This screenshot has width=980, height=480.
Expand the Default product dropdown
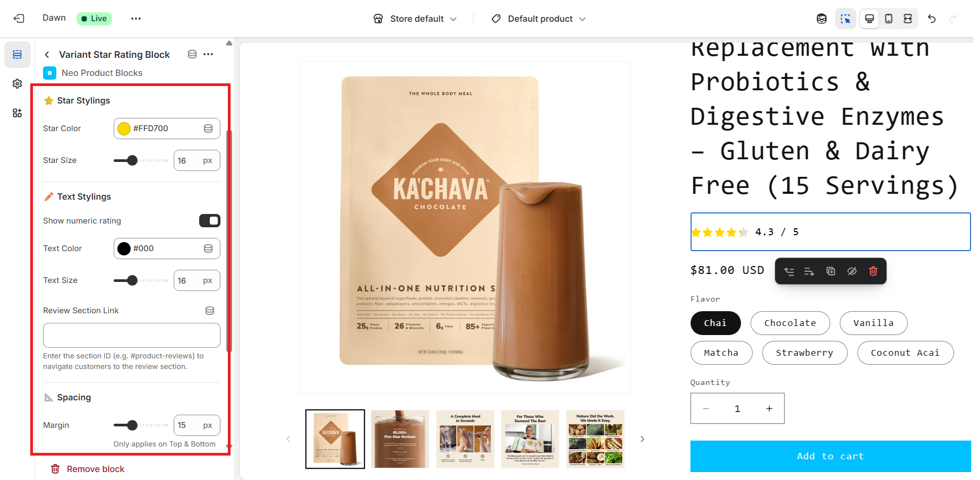click(539, 19)
